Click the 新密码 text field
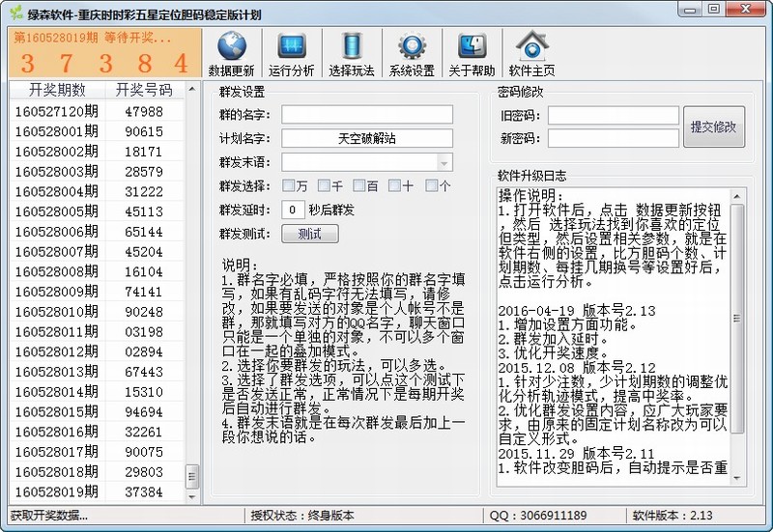 (613, 138)
